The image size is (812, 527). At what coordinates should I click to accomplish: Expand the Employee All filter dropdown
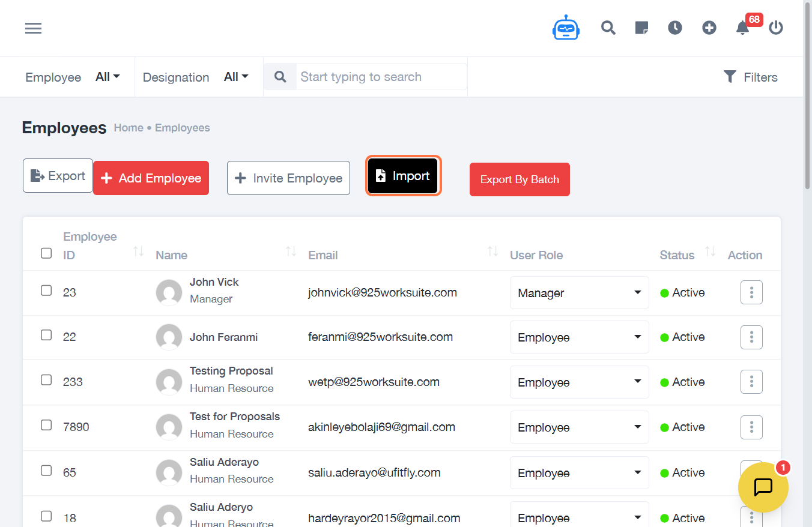tap(108, 77)
